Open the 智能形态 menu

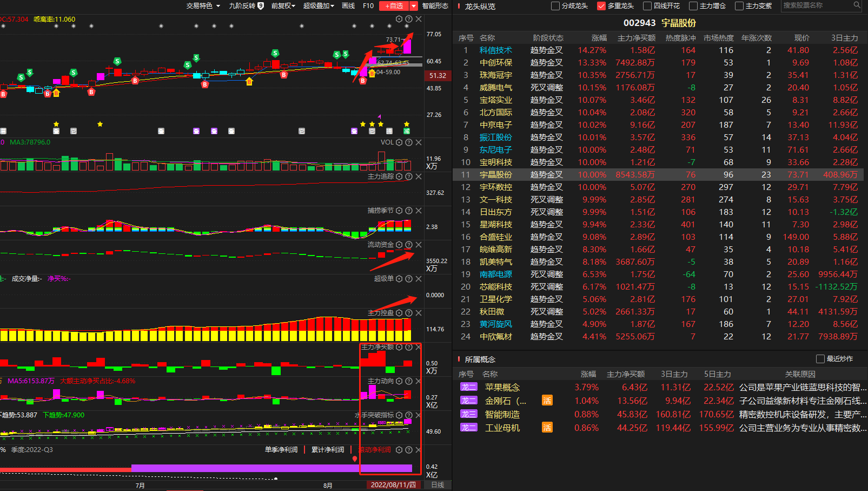coord(435,5)
